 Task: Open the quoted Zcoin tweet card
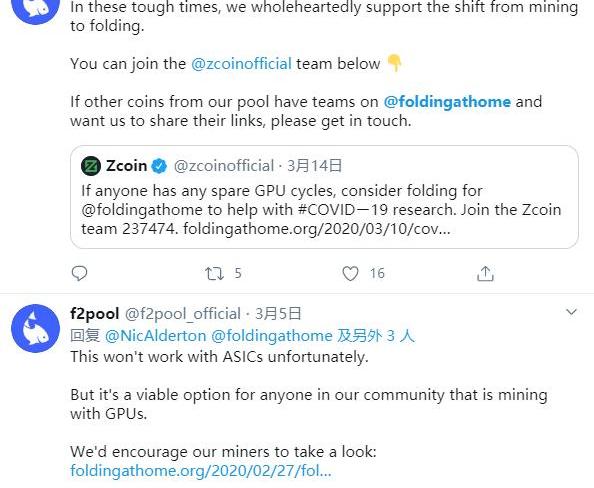pos(324,197)
